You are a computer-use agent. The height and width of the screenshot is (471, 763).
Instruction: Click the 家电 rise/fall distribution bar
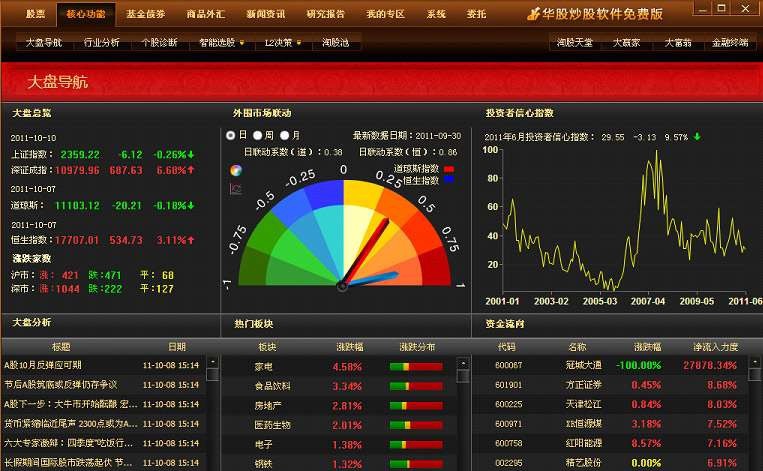416,366
